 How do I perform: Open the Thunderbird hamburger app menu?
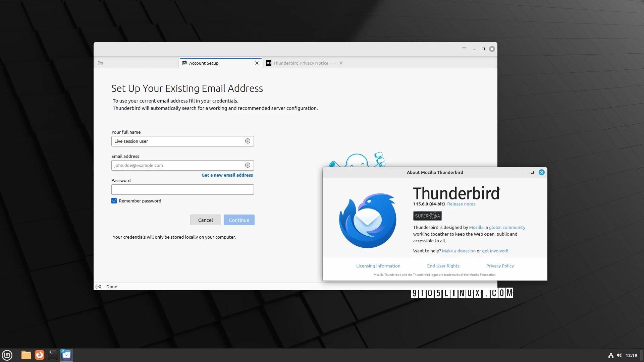464,49
